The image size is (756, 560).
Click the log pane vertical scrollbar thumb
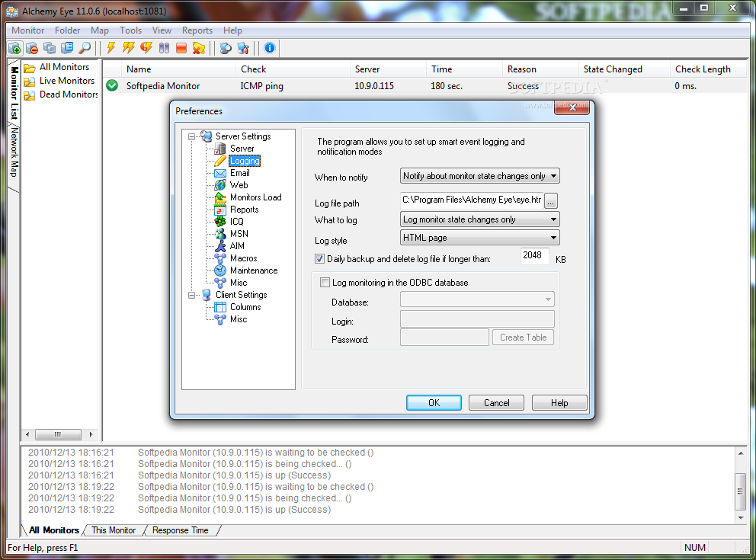tap(741, 491)
